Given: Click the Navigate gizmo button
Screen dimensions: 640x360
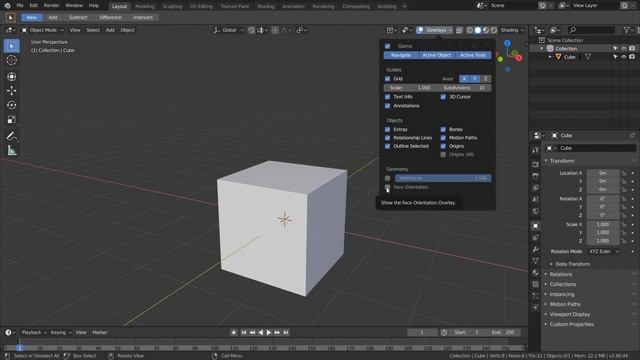Looking at the screenshot, I should tap(400, 55).
